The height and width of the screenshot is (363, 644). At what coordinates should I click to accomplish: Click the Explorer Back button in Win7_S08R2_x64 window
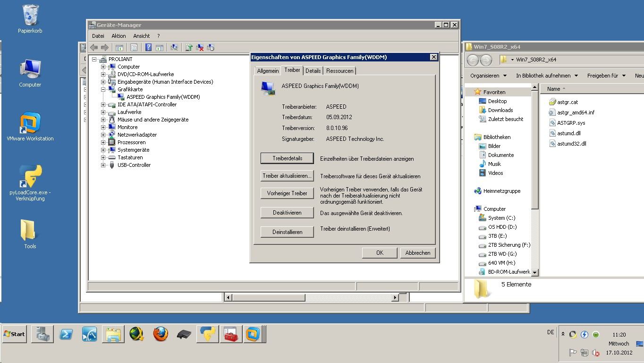tap(473, 60)
